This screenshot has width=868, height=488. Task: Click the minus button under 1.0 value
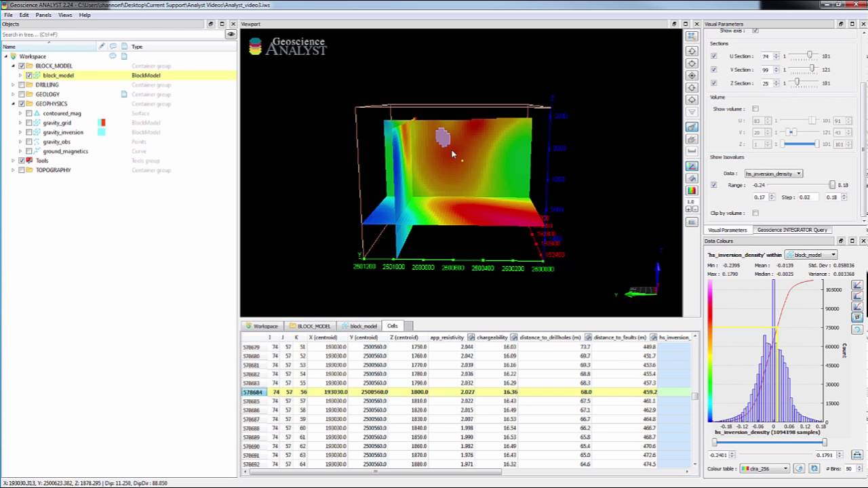(x=694, y=209)
